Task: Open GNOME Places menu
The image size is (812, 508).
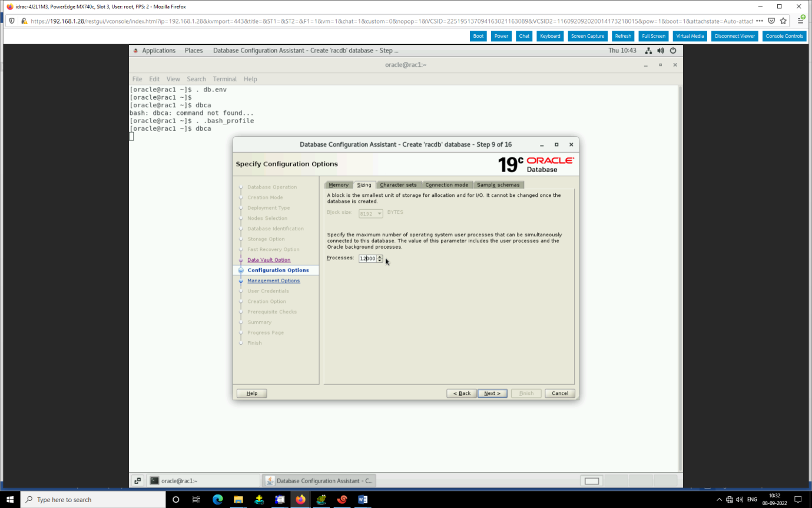Action: click(194, 51)
